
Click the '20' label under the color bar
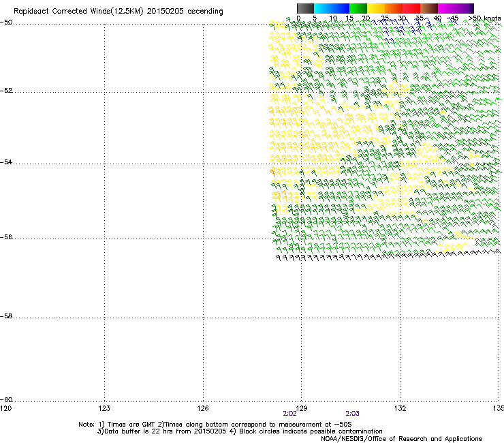[x=366, y=18]
